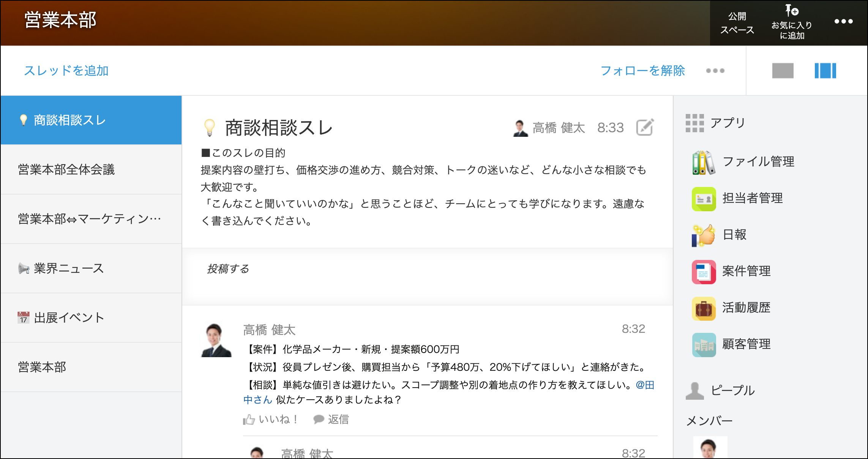Click the 8:33 timestamp on thread header
The height and width of the screenshot is (459, 868).
tap(611, 128)
